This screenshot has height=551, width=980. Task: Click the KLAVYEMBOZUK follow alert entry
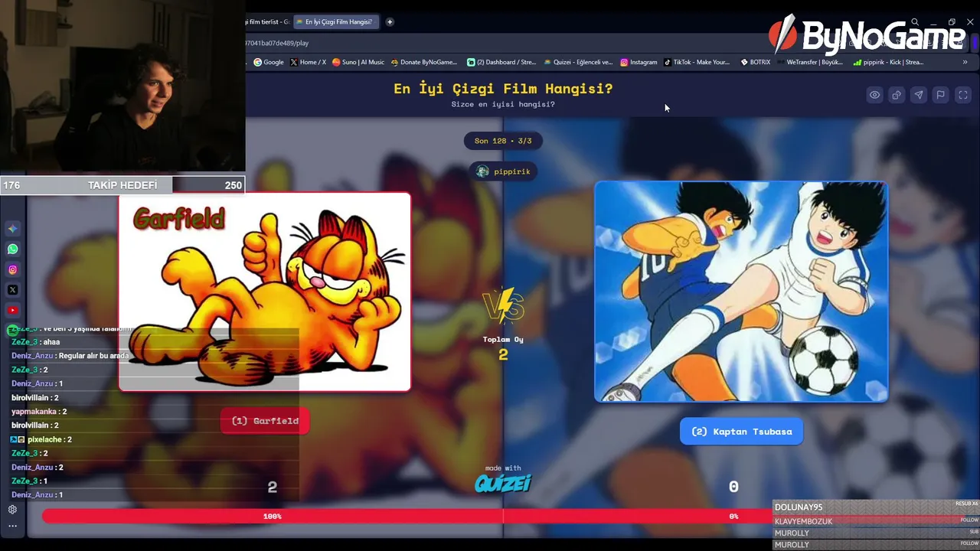click(x=876, y=521)
